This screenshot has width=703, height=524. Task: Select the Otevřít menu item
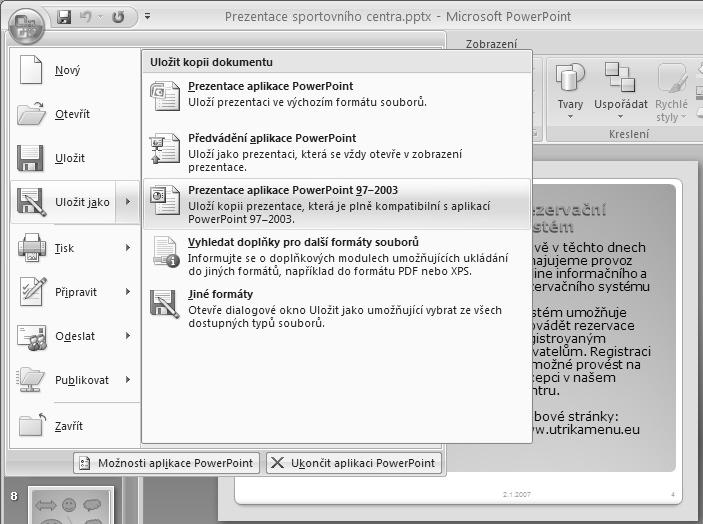[75, 114]
